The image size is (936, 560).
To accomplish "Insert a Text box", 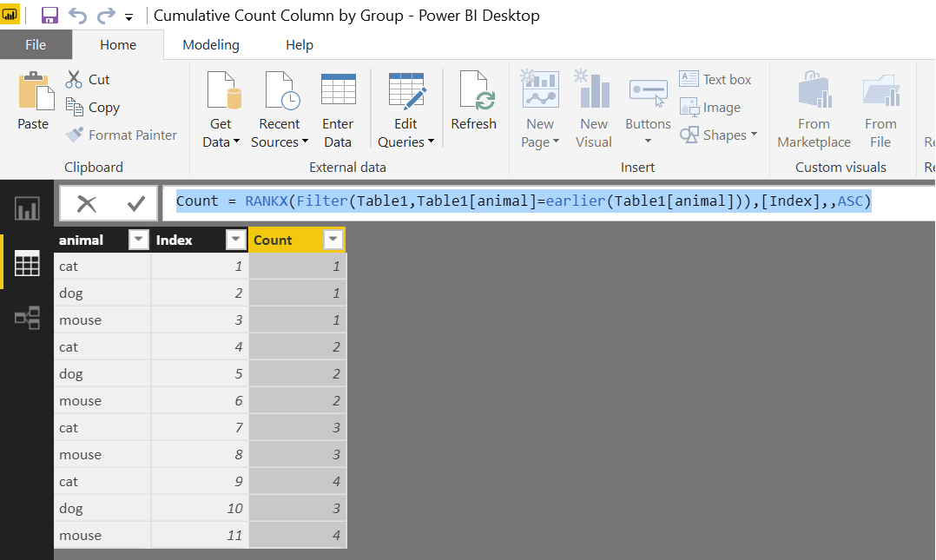I will (715, 79).
